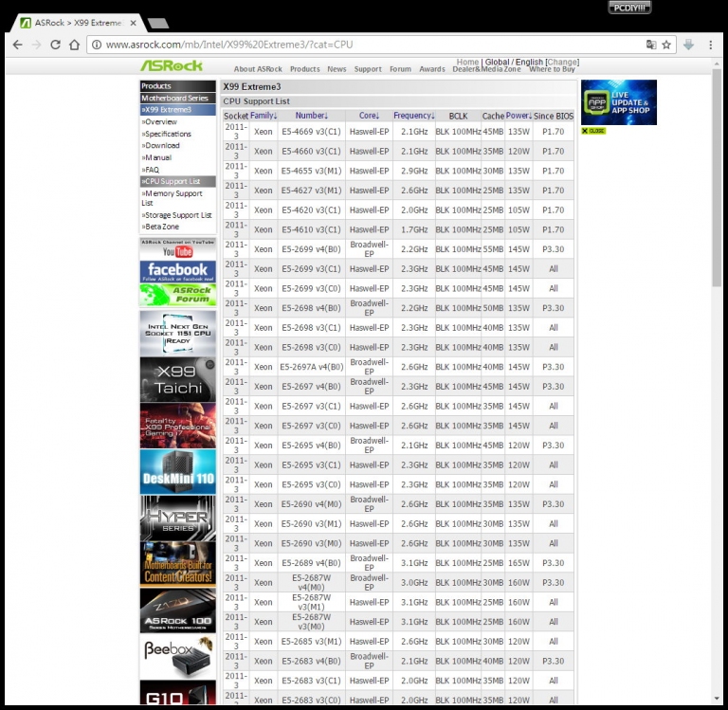Click the site info icon before the URL

tap(96, 45)
